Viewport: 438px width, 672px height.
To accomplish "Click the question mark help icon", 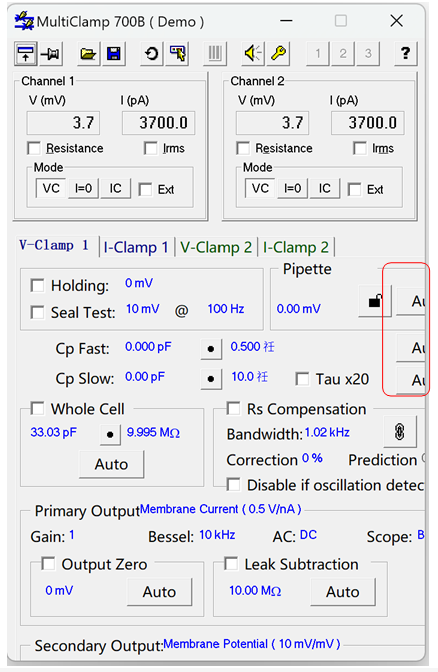I will (405, 54).
